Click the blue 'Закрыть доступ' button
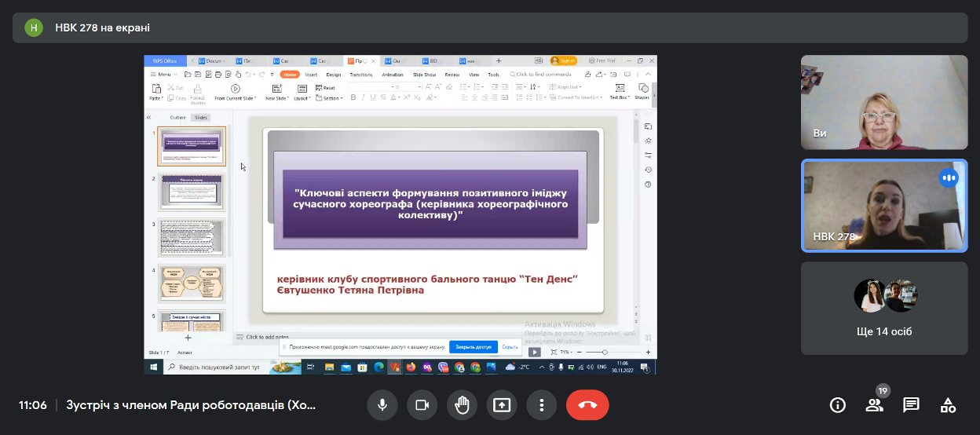This screenshot has width=980, height=435. pyautogui.click(x=474, y=346)
